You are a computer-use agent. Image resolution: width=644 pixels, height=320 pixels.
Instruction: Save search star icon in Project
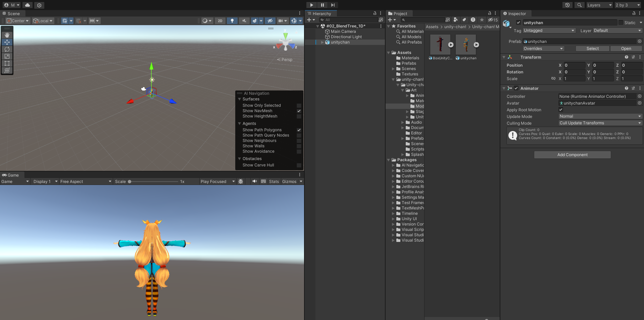(482, 20)
